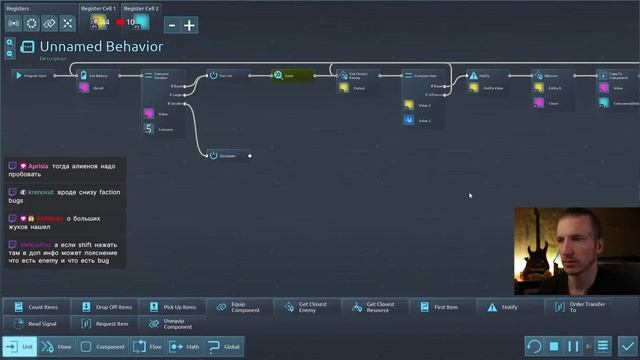Stop the behavior execution
The image size is (640, 360).
coord(554,347)
